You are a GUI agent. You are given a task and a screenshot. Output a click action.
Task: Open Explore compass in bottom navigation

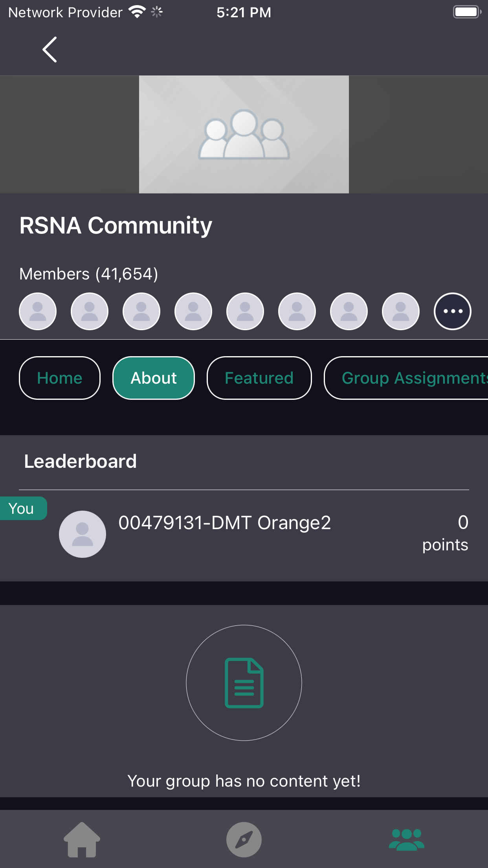tap(244, 840)
